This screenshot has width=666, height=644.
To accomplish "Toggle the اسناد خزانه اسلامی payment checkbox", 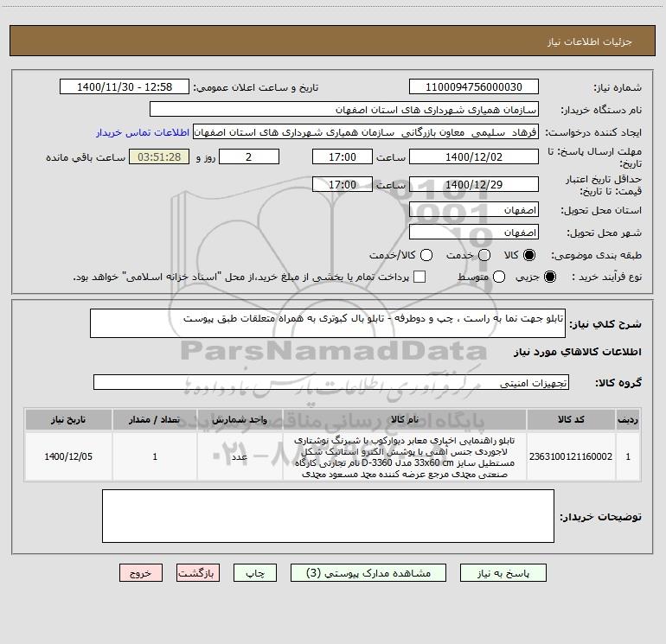I will (419, 277).
